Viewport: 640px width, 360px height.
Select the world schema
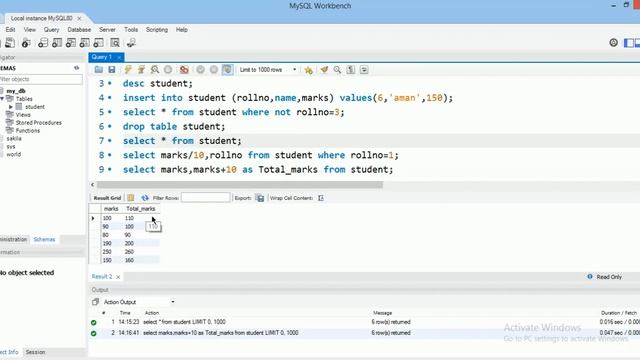tap(13, 155)
